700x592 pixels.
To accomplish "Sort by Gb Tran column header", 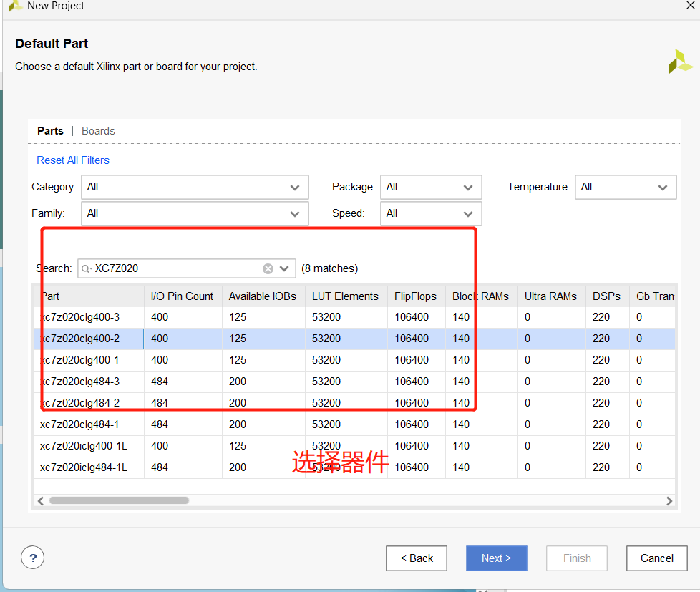I will coord(652,296).
